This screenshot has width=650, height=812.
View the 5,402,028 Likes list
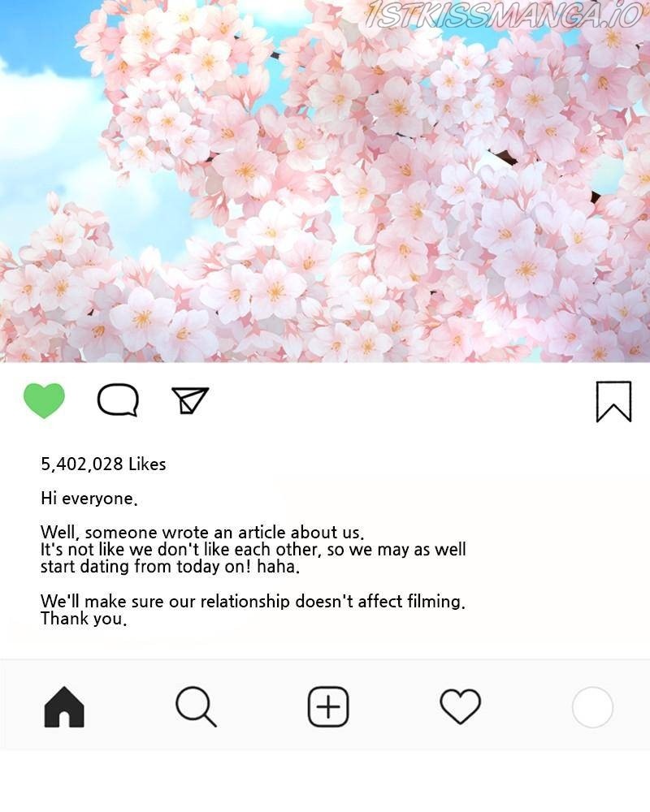pyautogui.click(x=104, y=464)
